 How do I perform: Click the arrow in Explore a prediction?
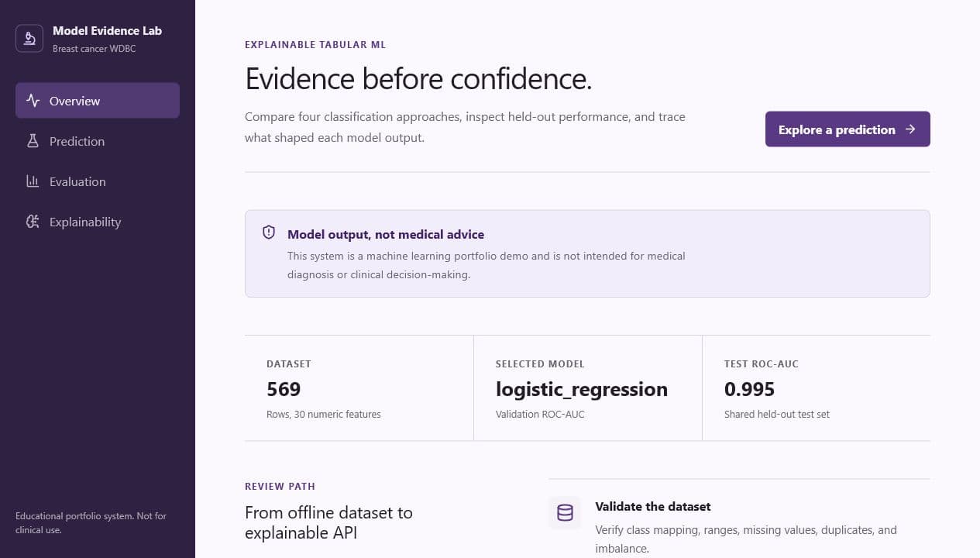click(910, 129)
